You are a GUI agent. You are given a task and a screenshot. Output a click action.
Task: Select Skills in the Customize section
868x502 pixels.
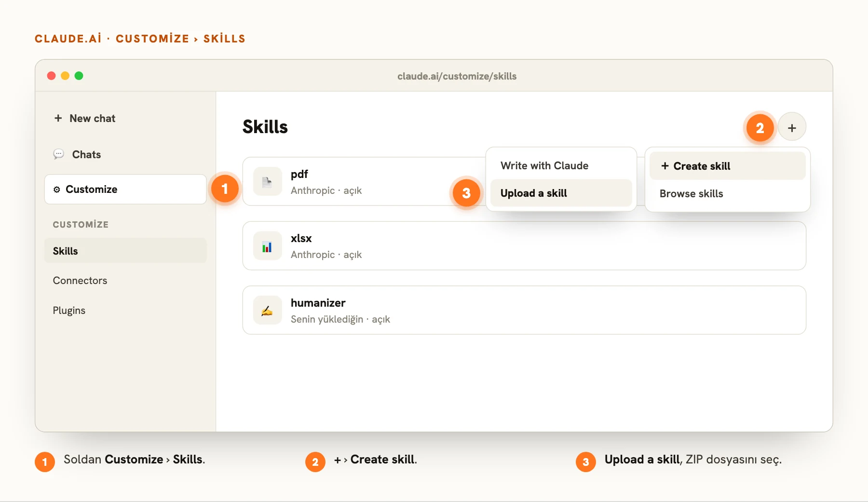click(125, 251)
